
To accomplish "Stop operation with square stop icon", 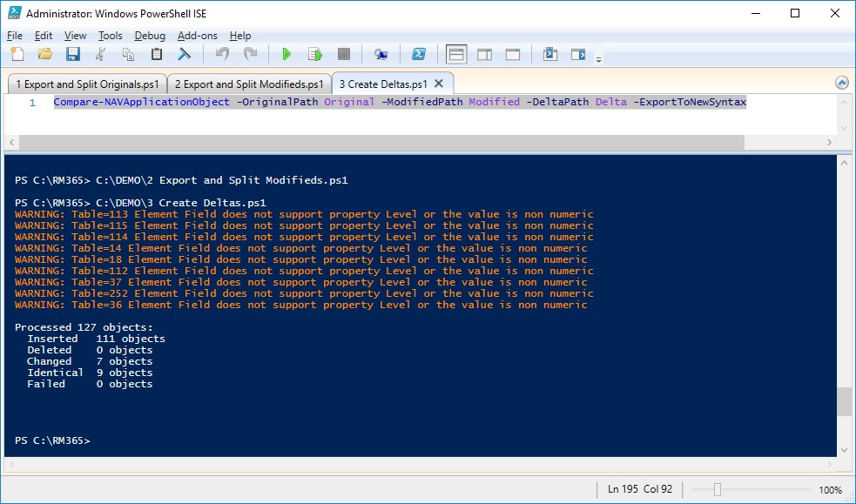I will tap(343, 54).
